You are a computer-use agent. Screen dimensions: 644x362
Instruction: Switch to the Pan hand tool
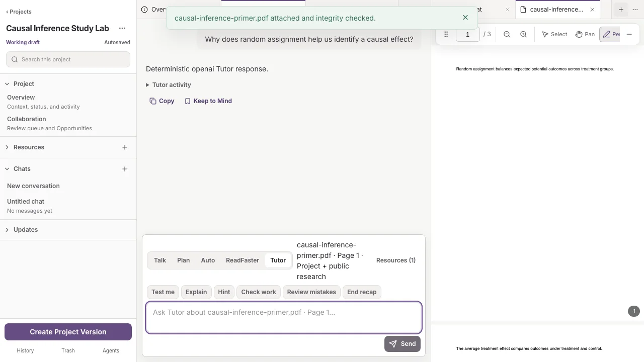pos(585,34)
